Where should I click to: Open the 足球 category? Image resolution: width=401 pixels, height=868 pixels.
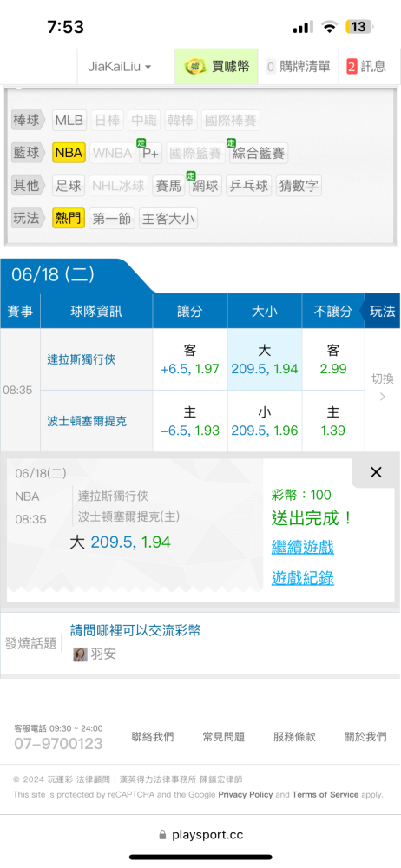[69, 186]
